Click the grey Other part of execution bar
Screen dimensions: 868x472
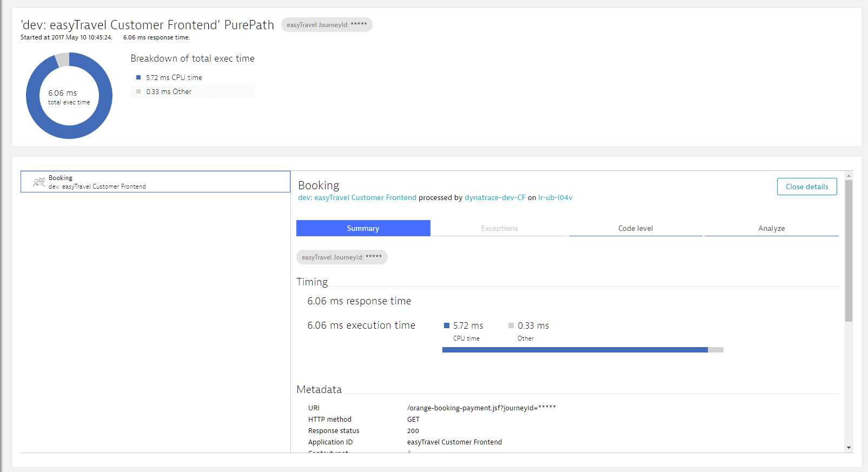[x=715, y=350]
